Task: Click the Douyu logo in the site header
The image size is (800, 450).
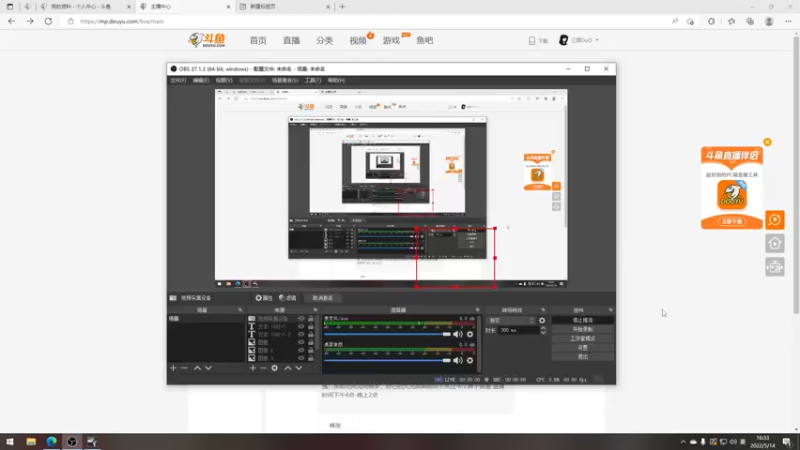Action: coord(207,40)
